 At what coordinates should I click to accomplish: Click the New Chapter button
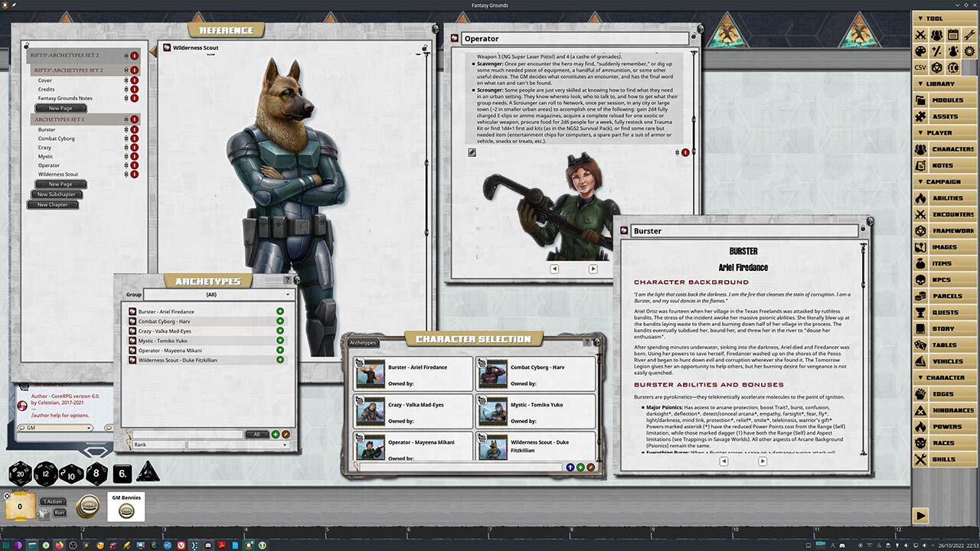[53, 204]
